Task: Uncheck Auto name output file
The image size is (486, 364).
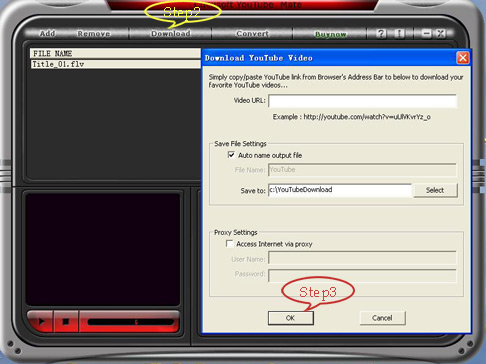Action: (231, 155)
